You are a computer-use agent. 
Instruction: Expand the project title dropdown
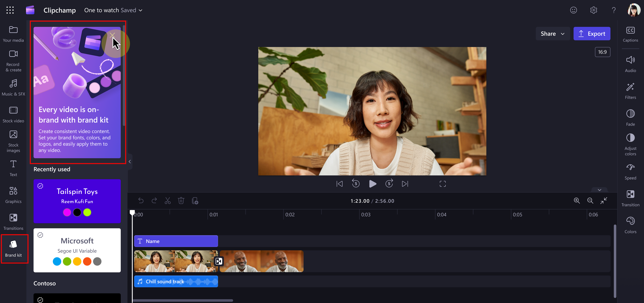(x=142, y=10)
